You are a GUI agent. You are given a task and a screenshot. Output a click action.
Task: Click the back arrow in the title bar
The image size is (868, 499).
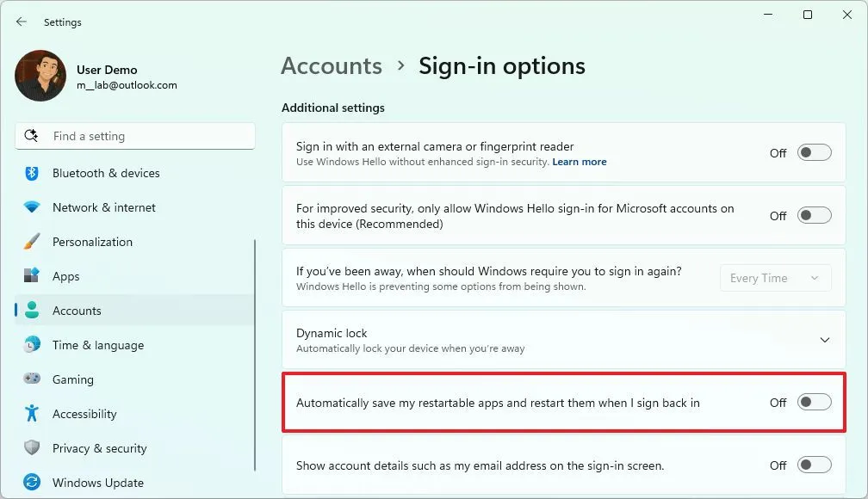pyautogui.click(x=21, y=22)
